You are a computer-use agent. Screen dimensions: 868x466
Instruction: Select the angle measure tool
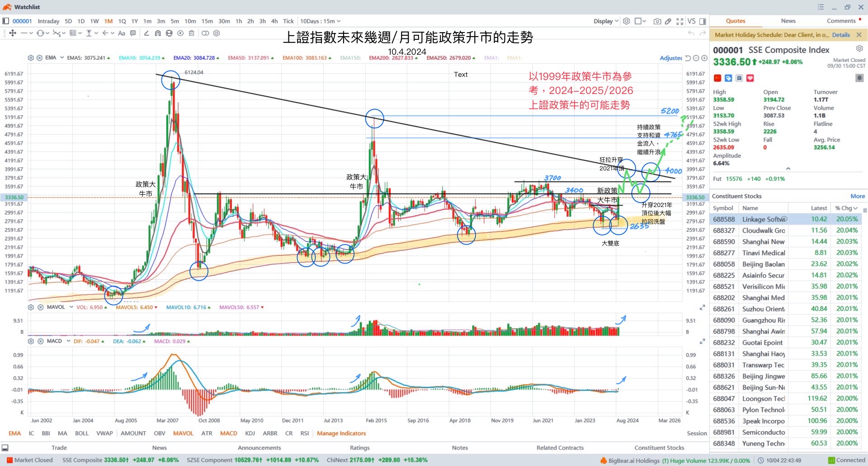[x=146, y=33]
